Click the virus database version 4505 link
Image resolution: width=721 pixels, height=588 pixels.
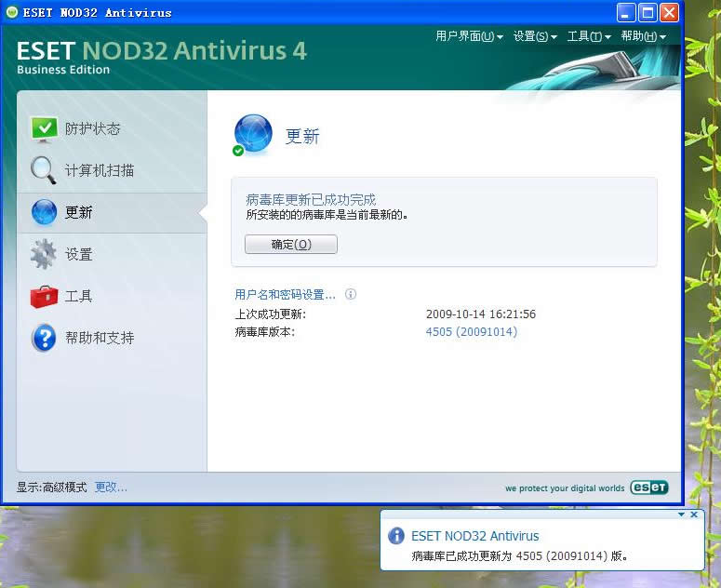[471, 332]
